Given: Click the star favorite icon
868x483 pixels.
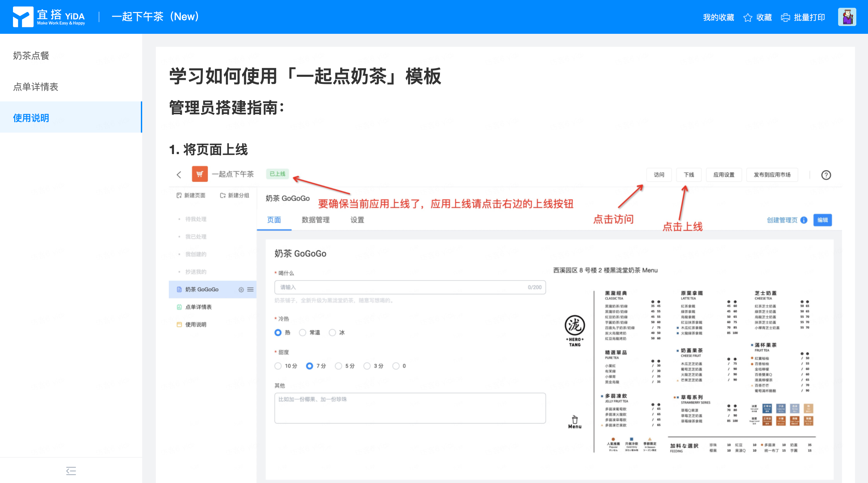Looking at the screenshot, I should (x=747, y=18).
